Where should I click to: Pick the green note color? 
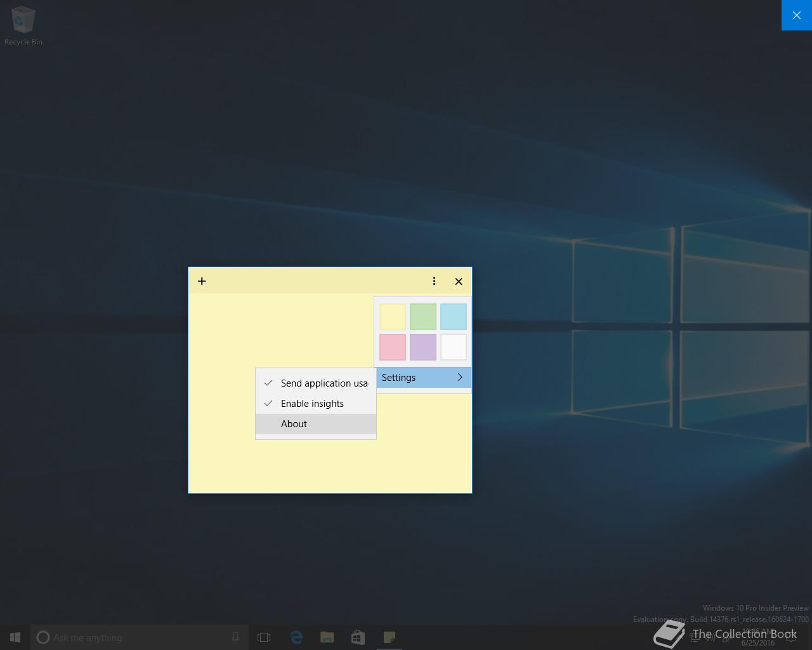423,317
